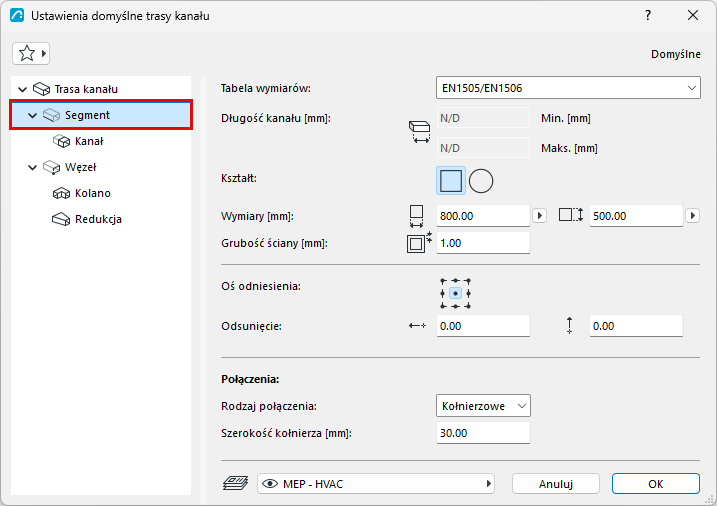Screen dimensions: 717x506
Task: Click the Trasa kanału duct route icon
Action: (x=42, y=89)
